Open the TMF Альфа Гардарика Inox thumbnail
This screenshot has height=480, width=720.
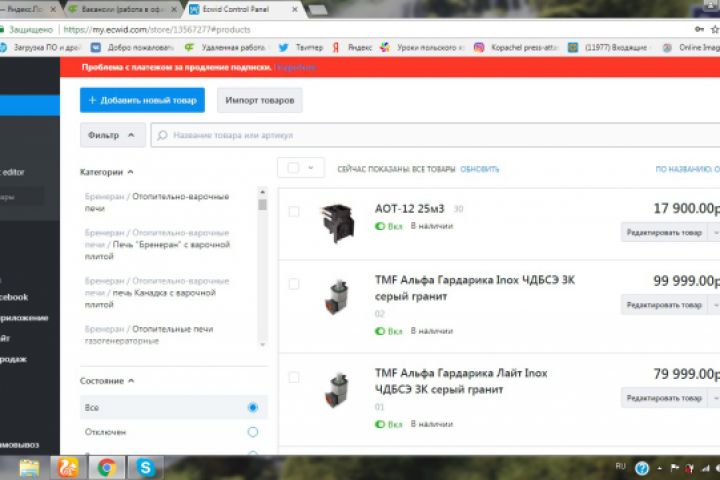338,297
